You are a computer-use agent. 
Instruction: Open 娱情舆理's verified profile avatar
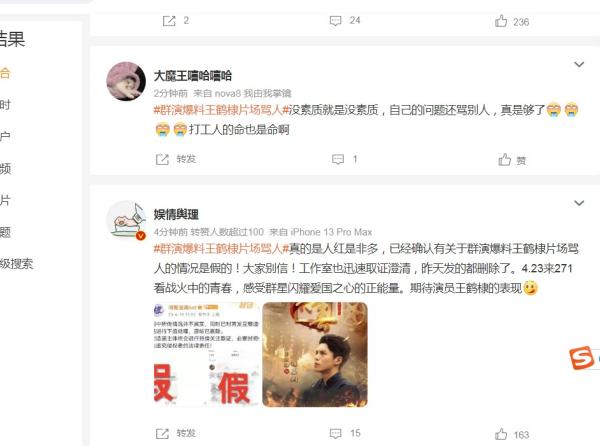(x=126, y=220)
